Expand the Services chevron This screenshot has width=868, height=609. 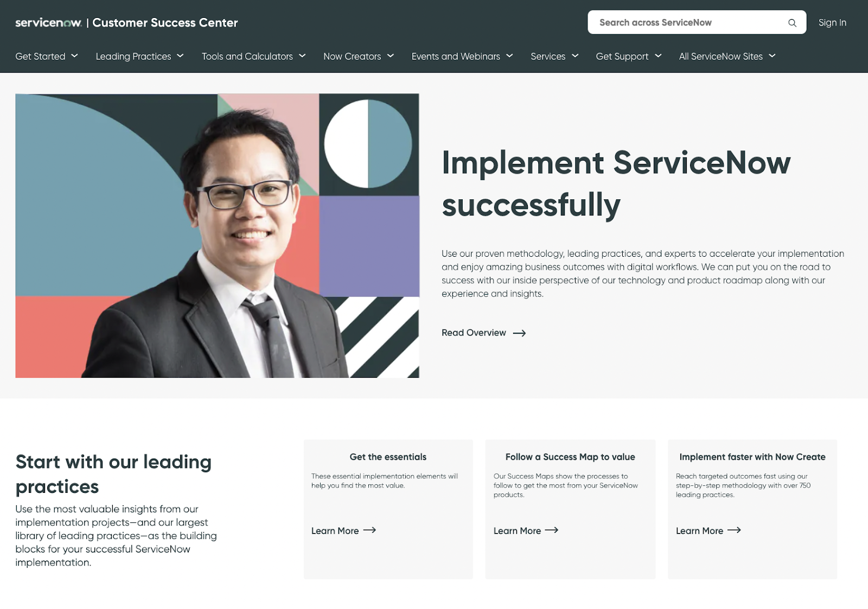pyautogui.click(x=575, y=56)
